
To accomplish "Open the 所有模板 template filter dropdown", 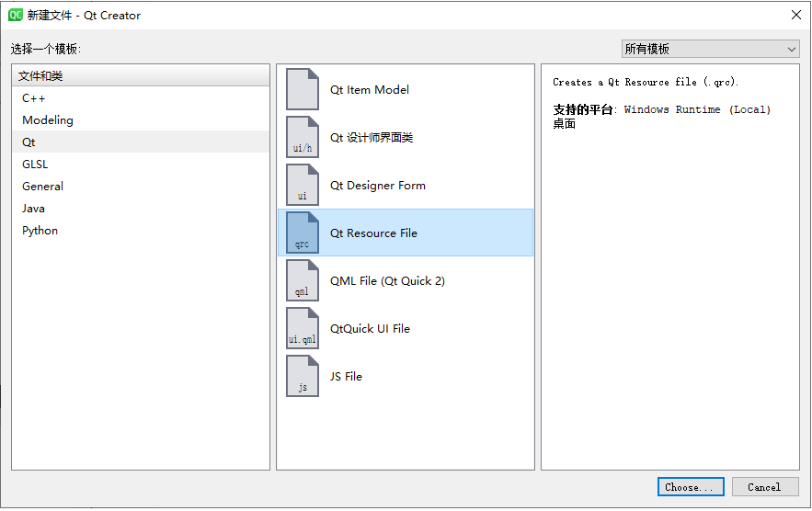I will [x=710, y=50].
